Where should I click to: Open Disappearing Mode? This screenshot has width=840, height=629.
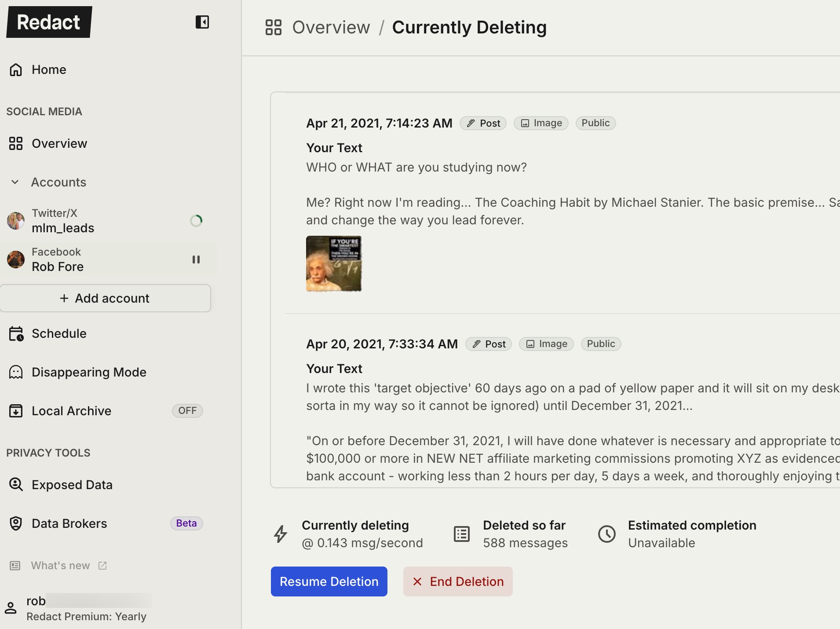tap(89, 372)
